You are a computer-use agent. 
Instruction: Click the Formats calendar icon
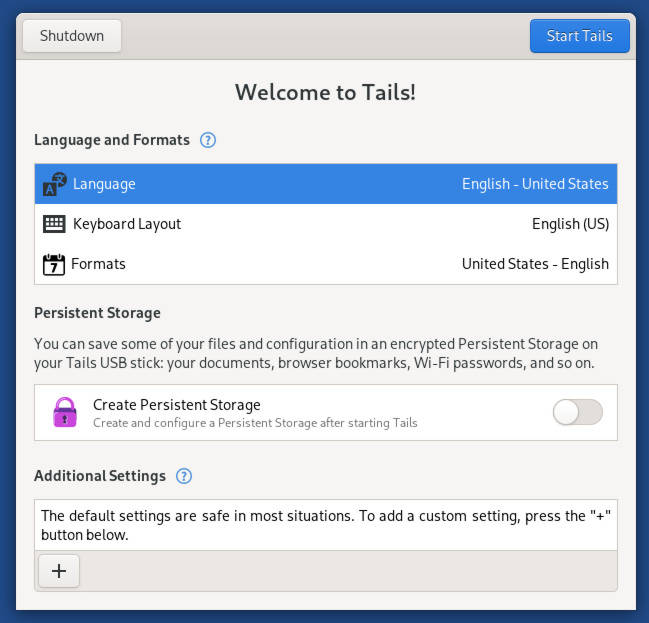click(x=54, y=264)
